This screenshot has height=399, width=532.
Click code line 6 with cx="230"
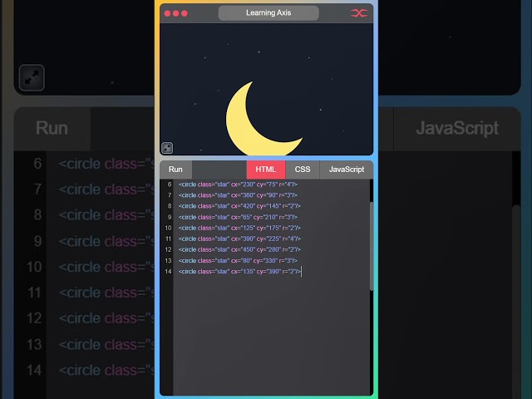tap(238, 185)
